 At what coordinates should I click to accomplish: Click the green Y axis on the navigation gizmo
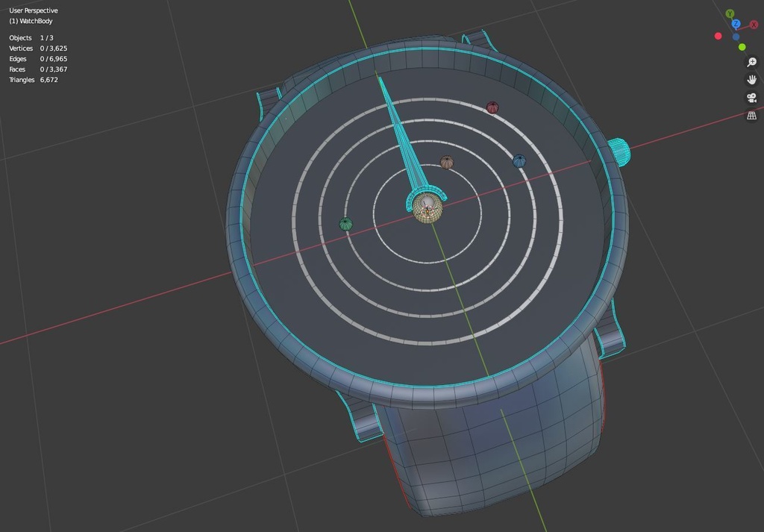(x=730, y=13)
